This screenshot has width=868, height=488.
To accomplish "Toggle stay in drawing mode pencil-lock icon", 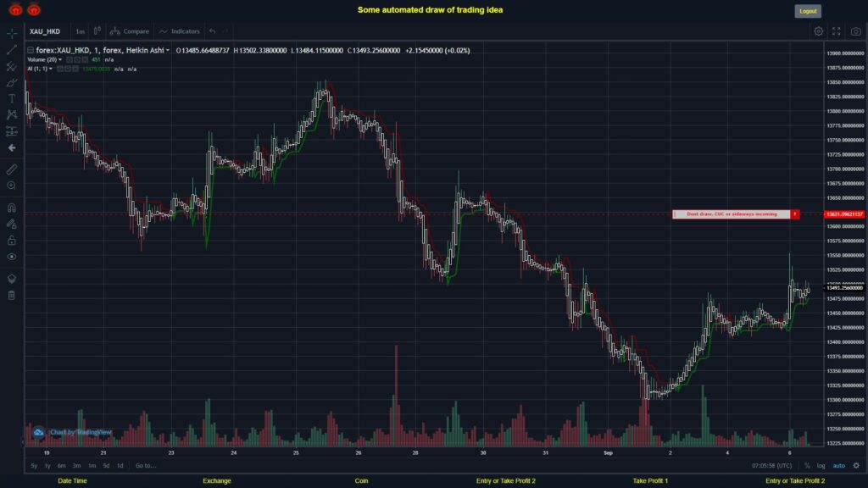I will pos(12,224).
